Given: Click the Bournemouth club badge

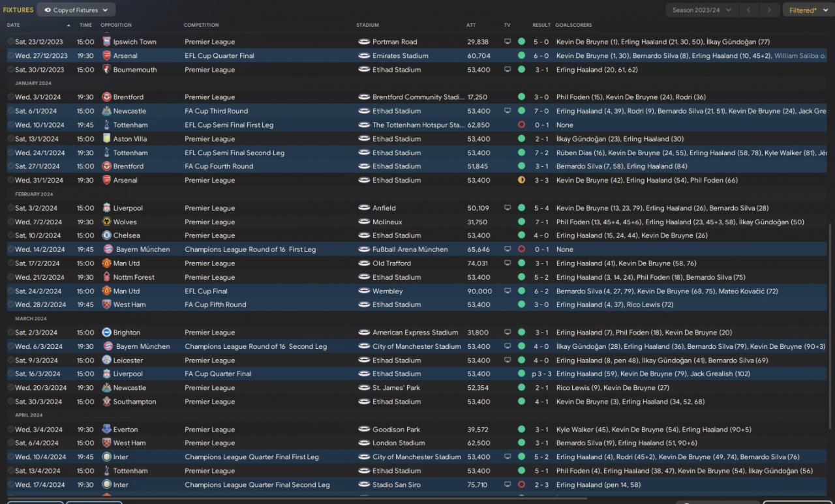Looking at the screenshot, I should tap(106, 69).
